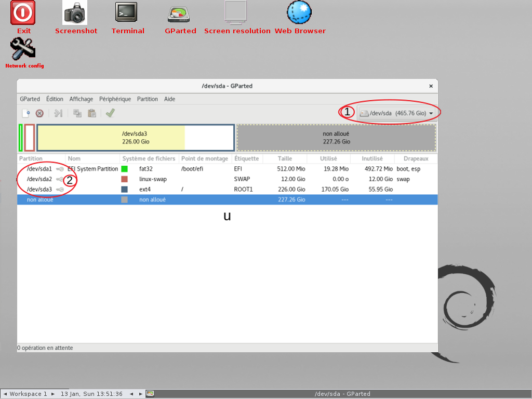Image resolution: width=532 pixels, height=399 pixels.
Task: Open the /dev/sda device selector dropdown
Action: pyautogui.click(x=396, y=113)
